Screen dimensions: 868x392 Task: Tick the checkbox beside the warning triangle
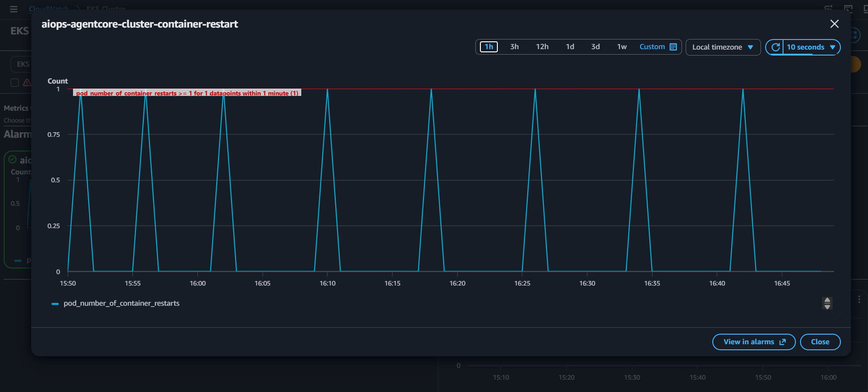pyautogui.click(x=15, y=83)
